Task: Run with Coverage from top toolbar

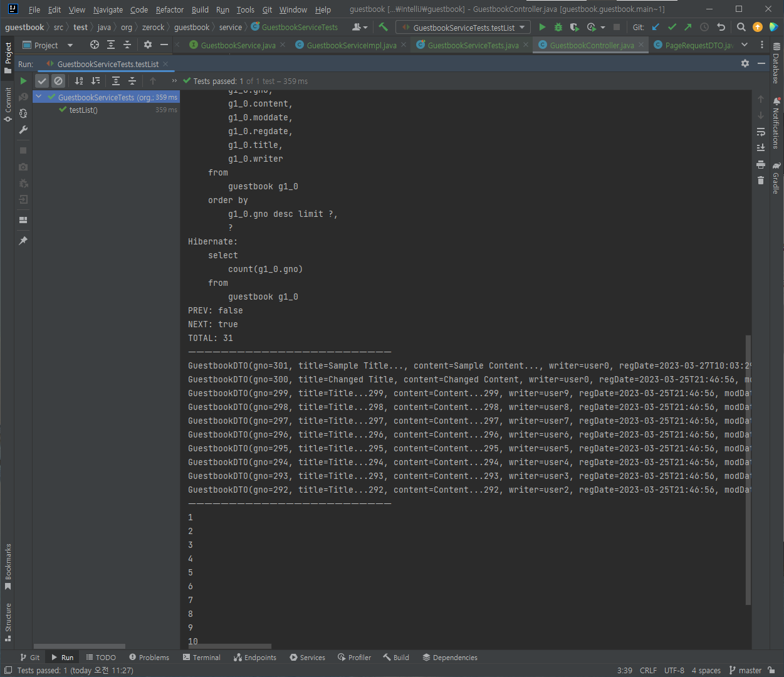Action: point(574,27)
